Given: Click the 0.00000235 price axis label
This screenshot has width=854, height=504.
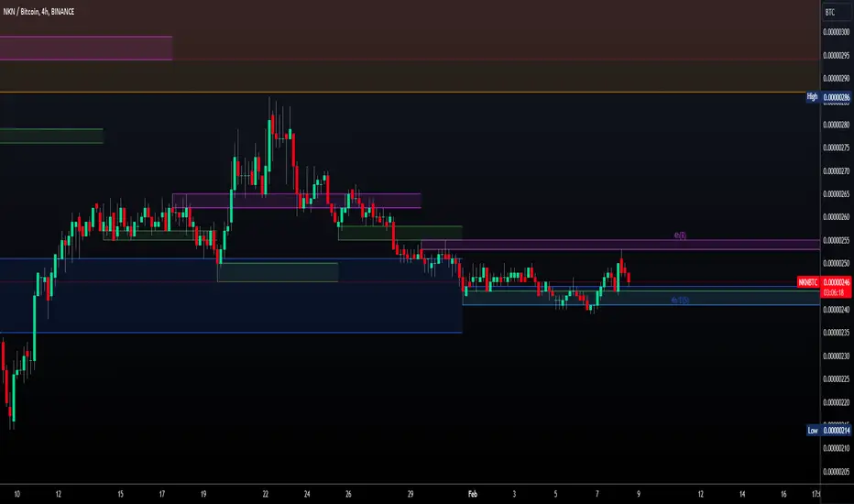Looking at the screenshot, I should [x=836, y=333].
